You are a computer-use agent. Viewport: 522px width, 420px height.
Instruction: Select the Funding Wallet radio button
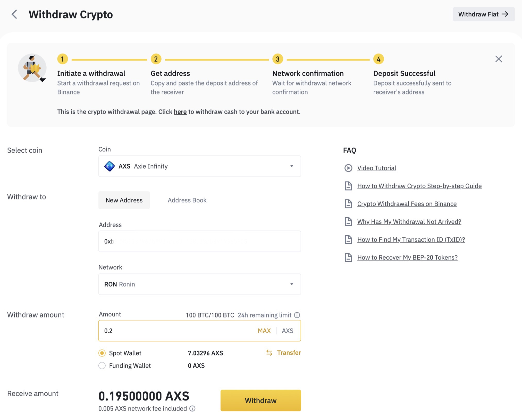(x=102, y=366)
